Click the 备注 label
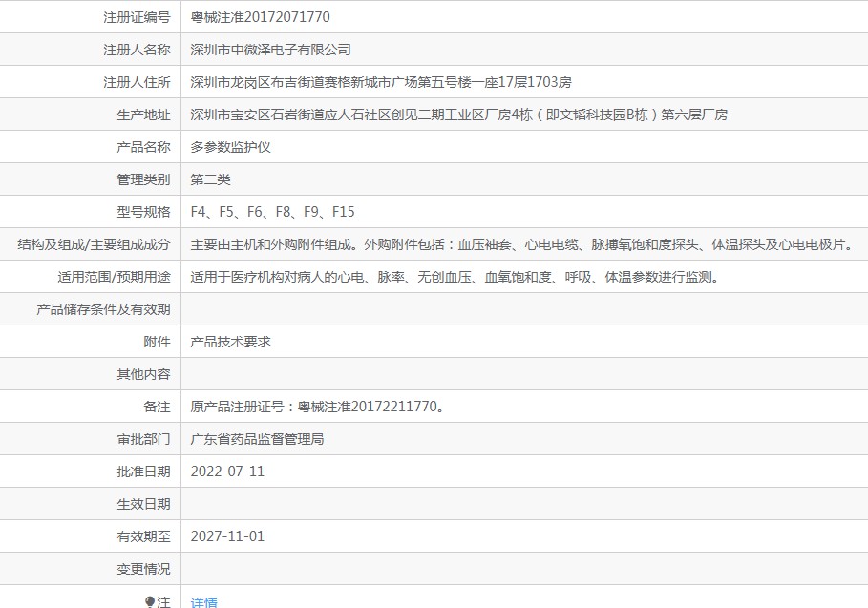Screen dimensions: 868x608 157,407
